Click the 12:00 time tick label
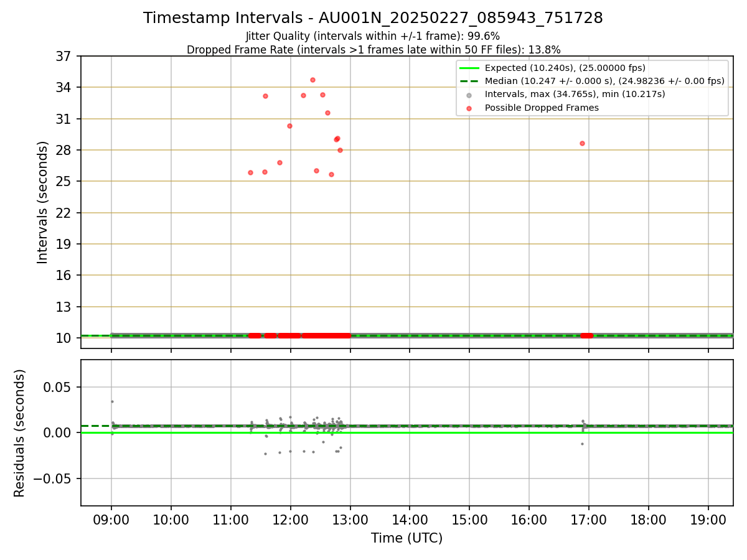The image size is (747, 560). point(291,520)
